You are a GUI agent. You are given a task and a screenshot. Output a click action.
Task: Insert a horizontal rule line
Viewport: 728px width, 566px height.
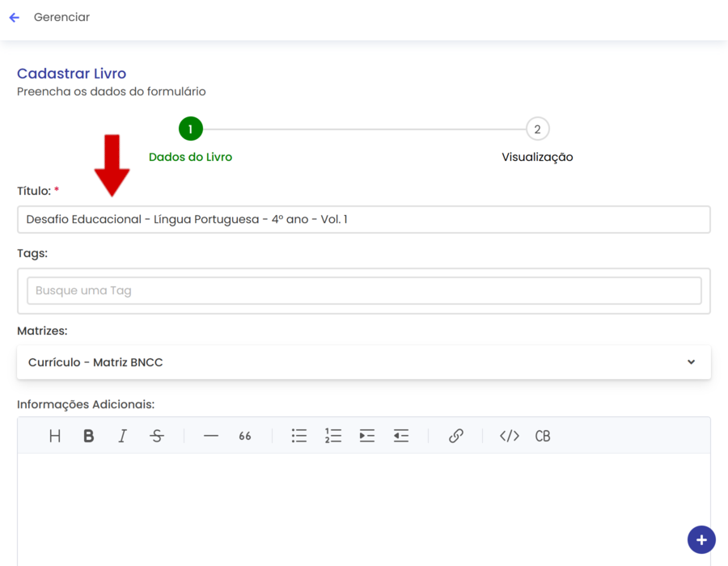211,436
